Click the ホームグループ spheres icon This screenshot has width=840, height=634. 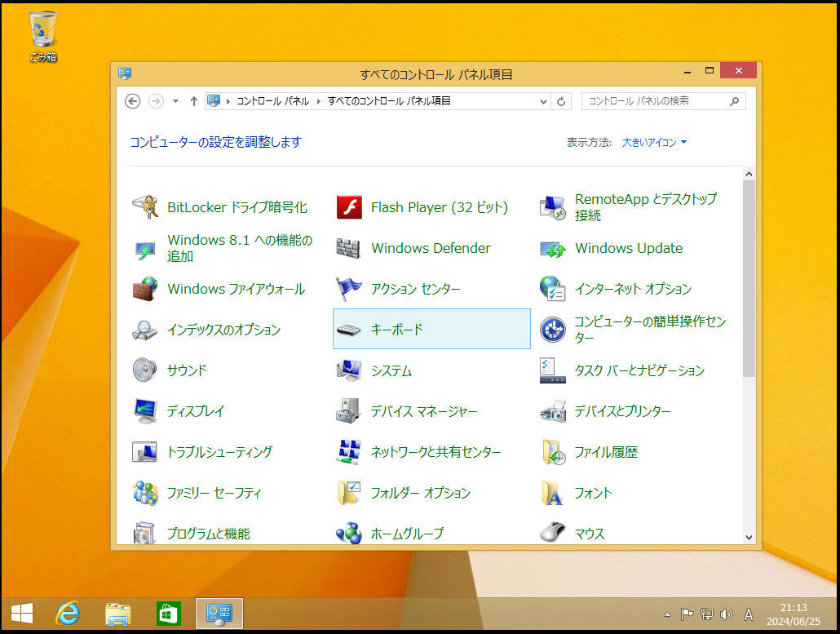tap(349, 533)
